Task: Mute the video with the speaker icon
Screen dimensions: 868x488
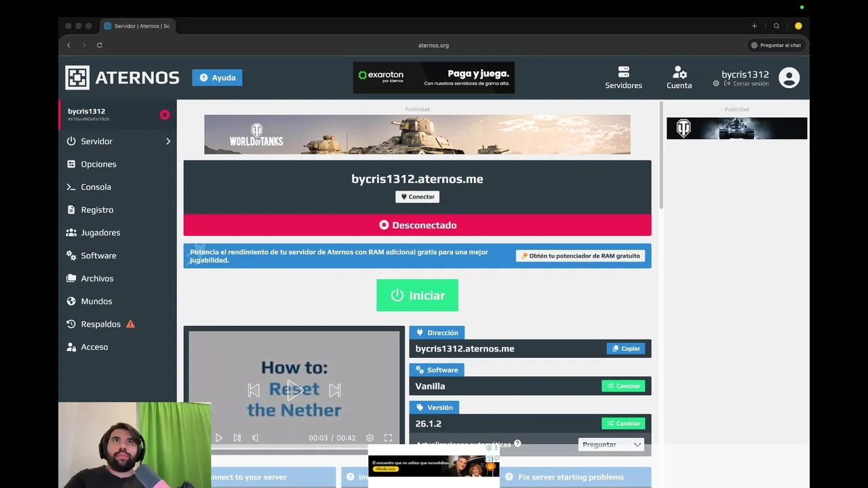Action: [x=255, y=438]
